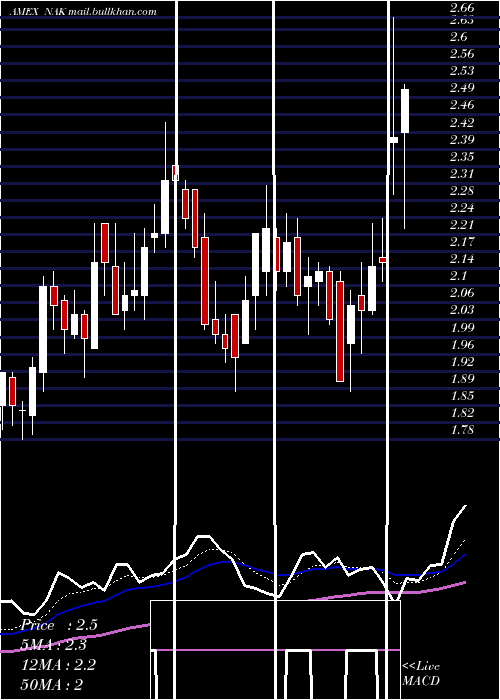
Task: Select the 1.99 price axis label
Action: pyautogui.click(x=462, y=328)
